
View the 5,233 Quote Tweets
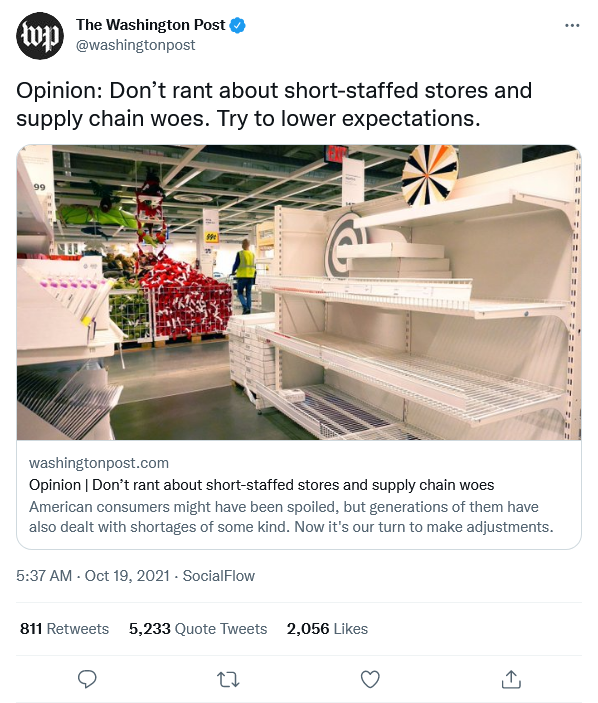tap(198, 629)
